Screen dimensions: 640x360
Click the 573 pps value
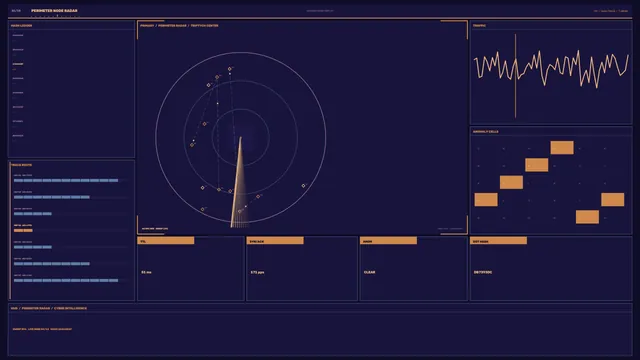(x=257, y=272)
